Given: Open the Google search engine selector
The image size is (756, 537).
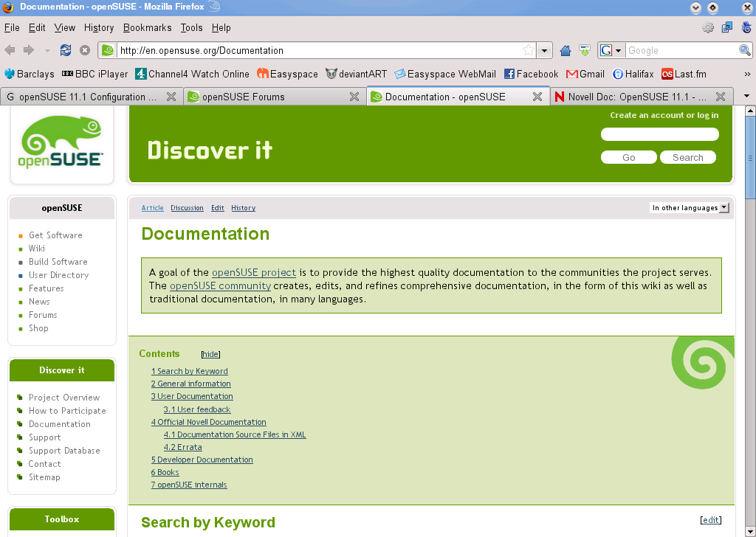Looking at the screenshot, I should click(611, 50).
